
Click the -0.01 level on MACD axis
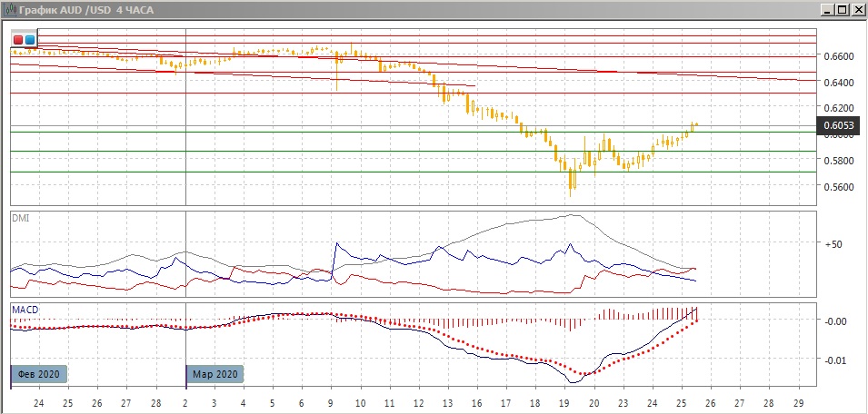click(836, 360)
